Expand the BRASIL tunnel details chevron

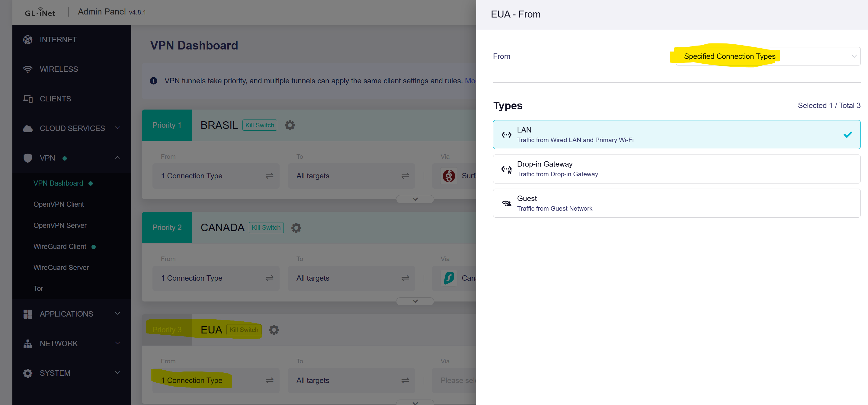click(415, 199)
